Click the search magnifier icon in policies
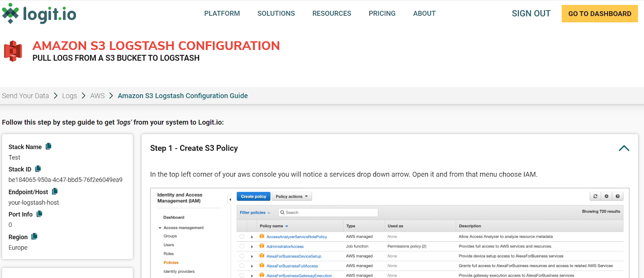This screenshot has width=644, height=278. pos(283,212)
